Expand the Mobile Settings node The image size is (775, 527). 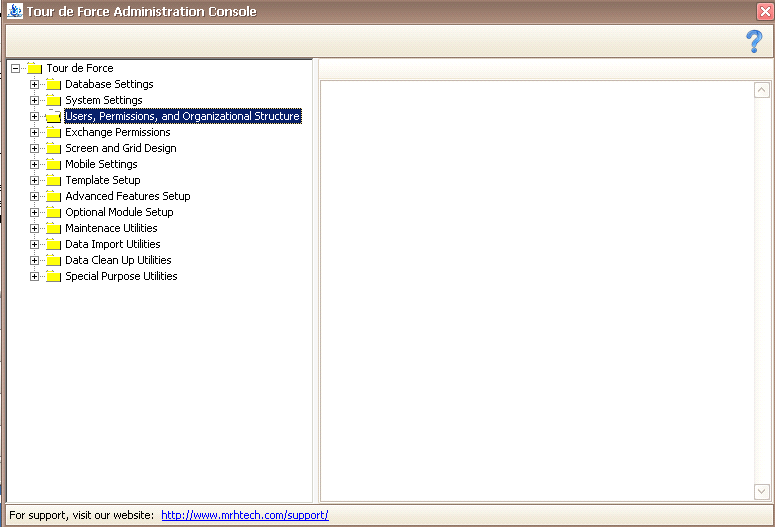pyautogui.click(x=34, y=165)
